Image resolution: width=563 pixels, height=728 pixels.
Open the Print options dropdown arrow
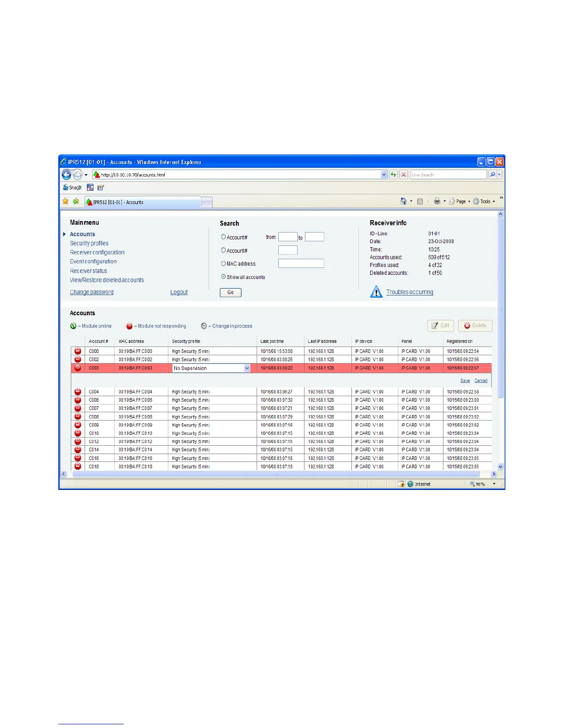(445, 201)
